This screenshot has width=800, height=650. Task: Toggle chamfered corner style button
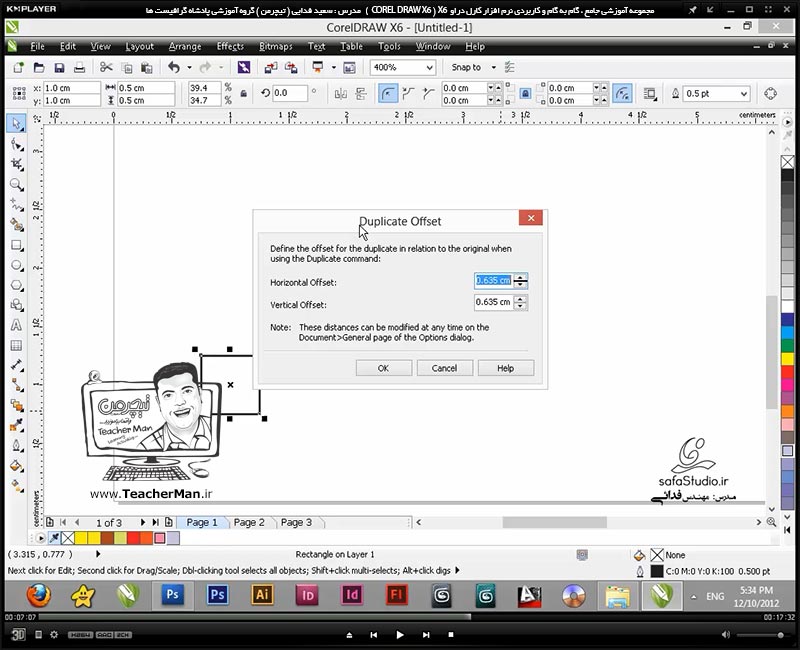[x=428, y=93]
